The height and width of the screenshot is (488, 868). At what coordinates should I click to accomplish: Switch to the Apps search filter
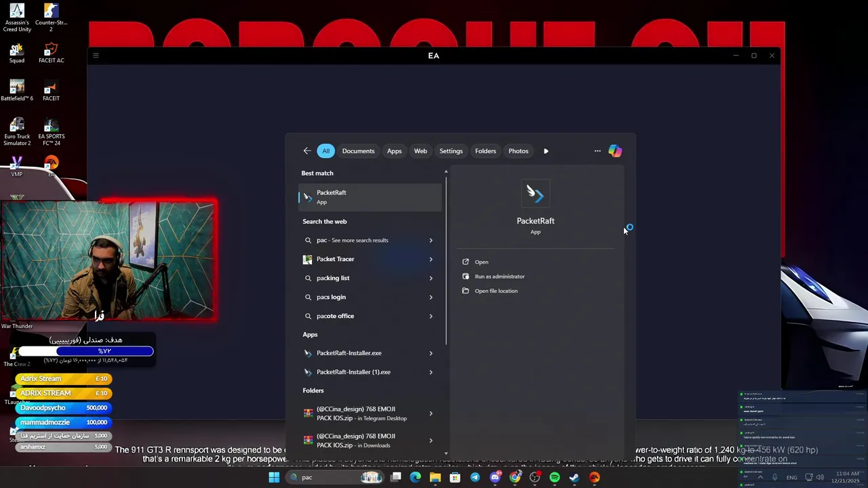tap(394, 151)
